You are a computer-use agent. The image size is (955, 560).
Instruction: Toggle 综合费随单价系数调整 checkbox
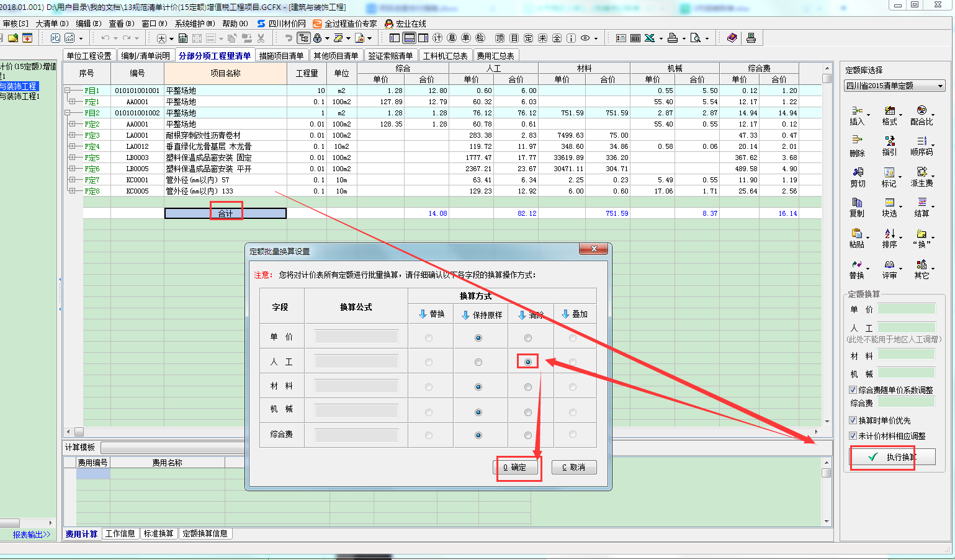tap(853, 390)
